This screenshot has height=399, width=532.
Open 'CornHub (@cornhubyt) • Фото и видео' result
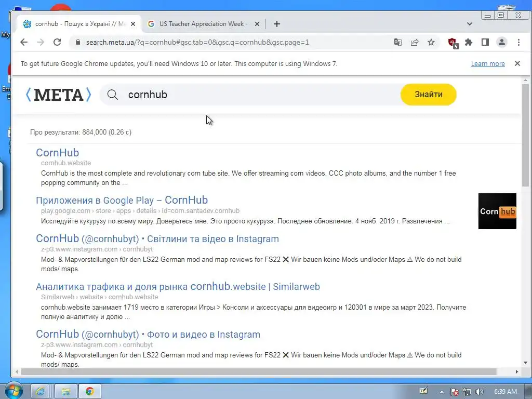click(148, 334)
